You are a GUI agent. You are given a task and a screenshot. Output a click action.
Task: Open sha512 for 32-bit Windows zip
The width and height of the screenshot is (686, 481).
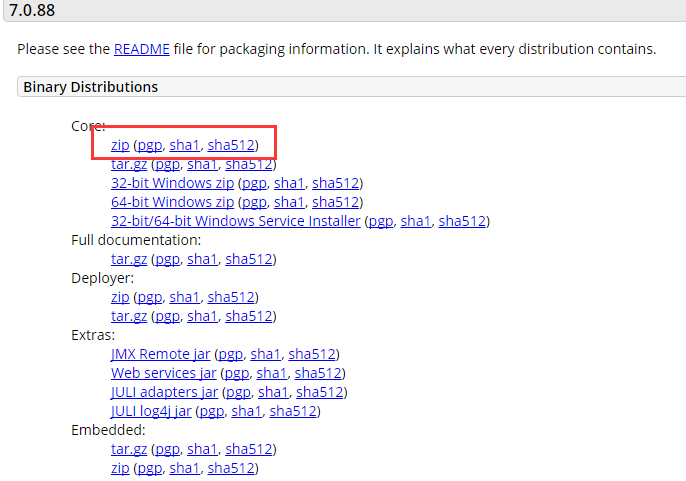(x=336, y=183)
